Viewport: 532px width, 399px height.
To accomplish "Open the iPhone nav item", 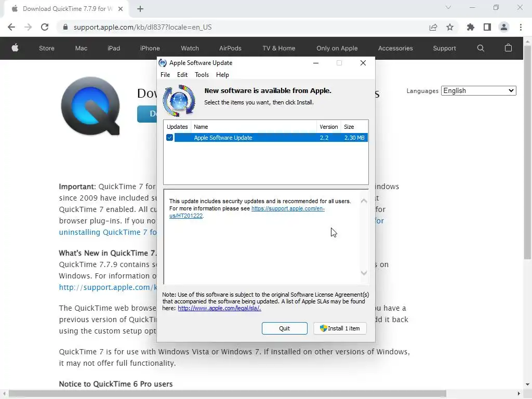I will (x=150, y=48).
